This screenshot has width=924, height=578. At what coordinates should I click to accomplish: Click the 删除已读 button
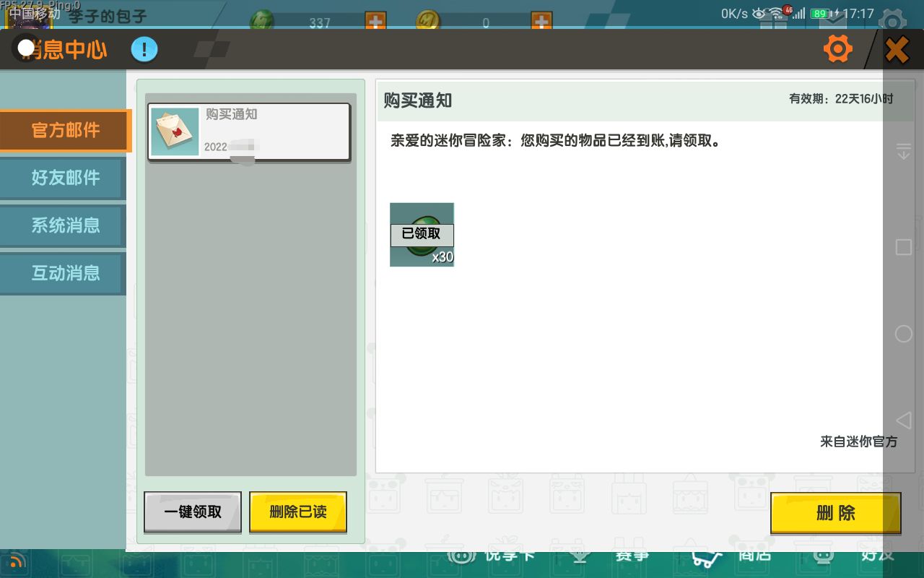coord(298,512)
